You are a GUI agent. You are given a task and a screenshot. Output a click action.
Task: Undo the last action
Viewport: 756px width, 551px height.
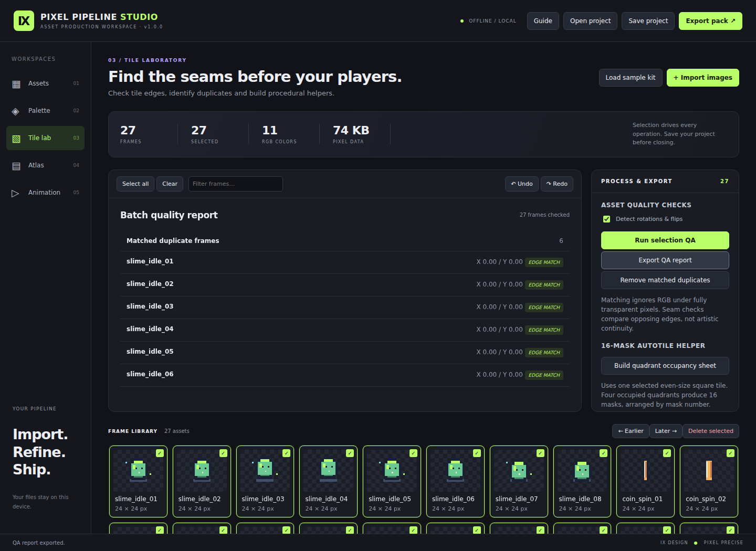pyautogui.click(x=522, y=184)
